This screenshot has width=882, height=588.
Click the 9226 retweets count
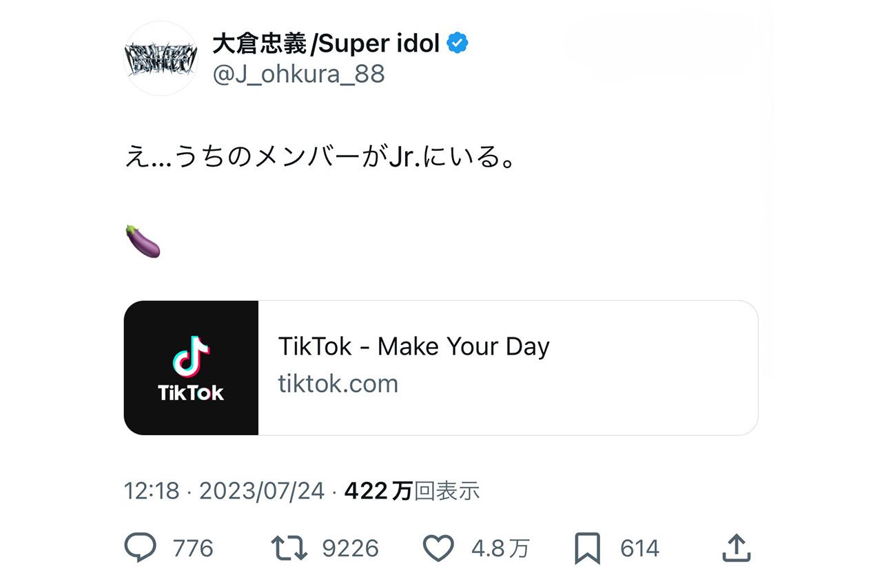click(x=351, y=549)
